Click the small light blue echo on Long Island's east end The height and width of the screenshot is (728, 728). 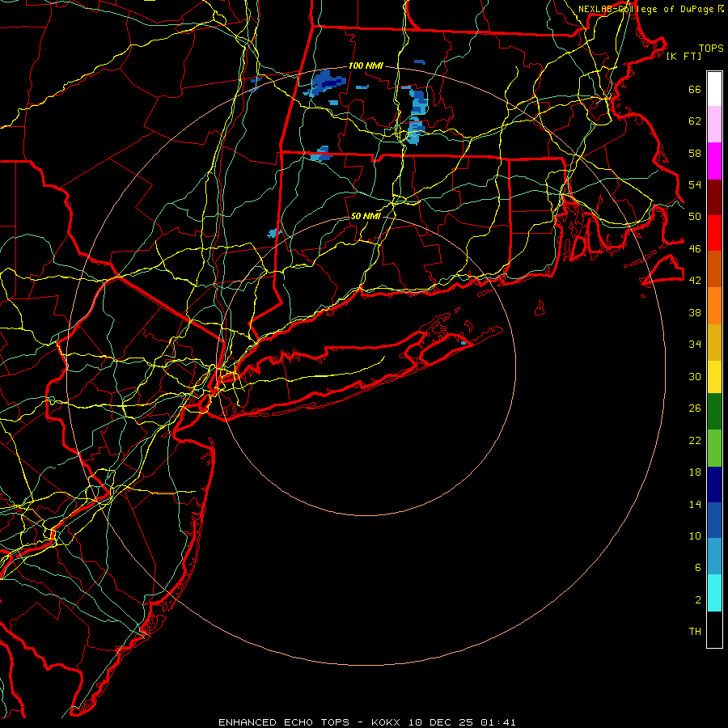click(463, 343)
